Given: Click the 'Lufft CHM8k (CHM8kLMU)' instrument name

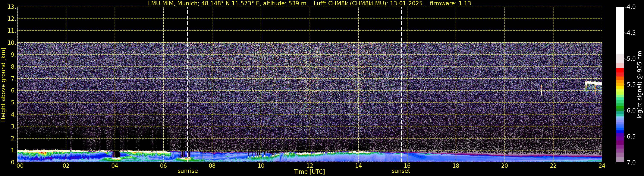Looking at the screenshot, I should click(x=350, y=3).
